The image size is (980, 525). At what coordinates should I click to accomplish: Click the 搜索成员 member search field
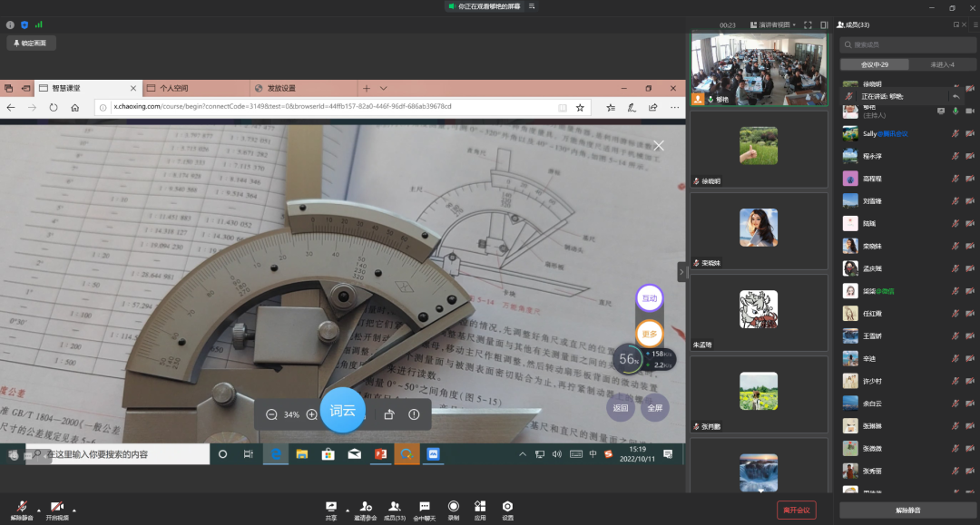pos(908,45)
